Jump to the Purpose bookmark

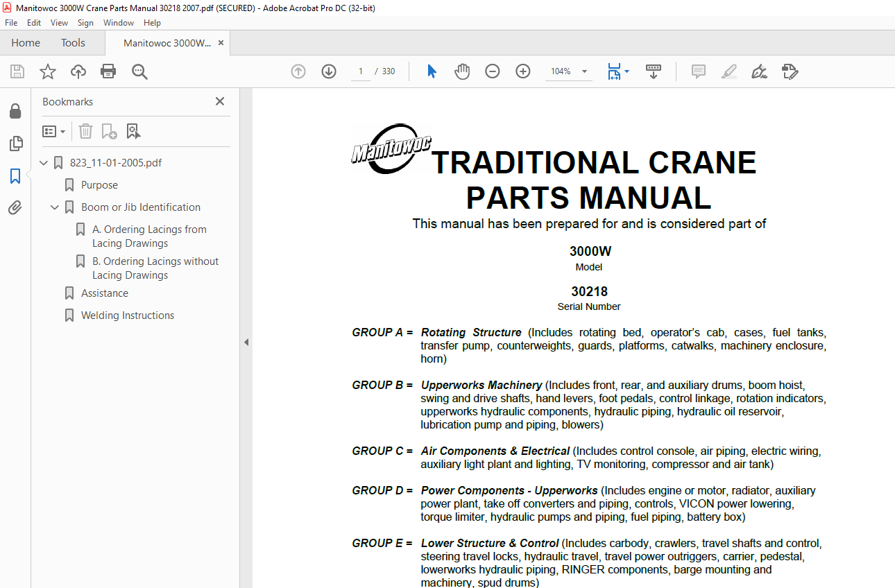coord(99,185)
